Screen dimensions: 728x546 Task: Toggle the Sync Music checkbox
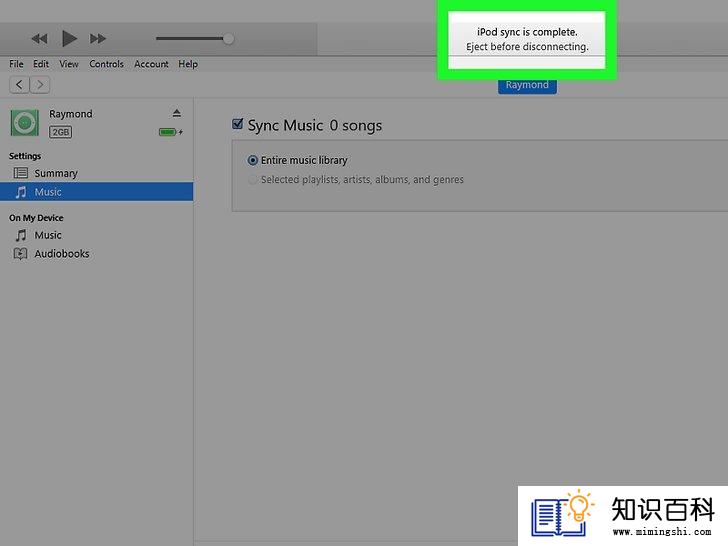click(x=237, y=124)
